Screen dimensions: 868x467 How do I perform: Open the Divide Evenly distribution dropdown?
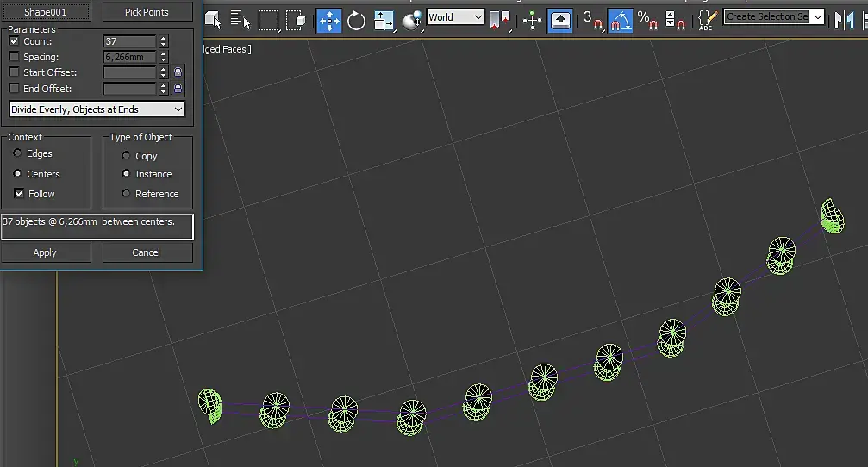[97, 109]
